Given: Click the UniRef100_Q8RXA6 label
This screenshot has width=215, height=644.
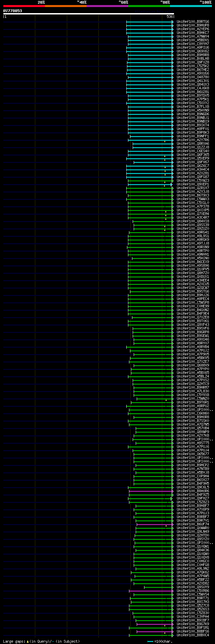Looking at the screenshot, I should pyautogui.click(x=193, y=144).
